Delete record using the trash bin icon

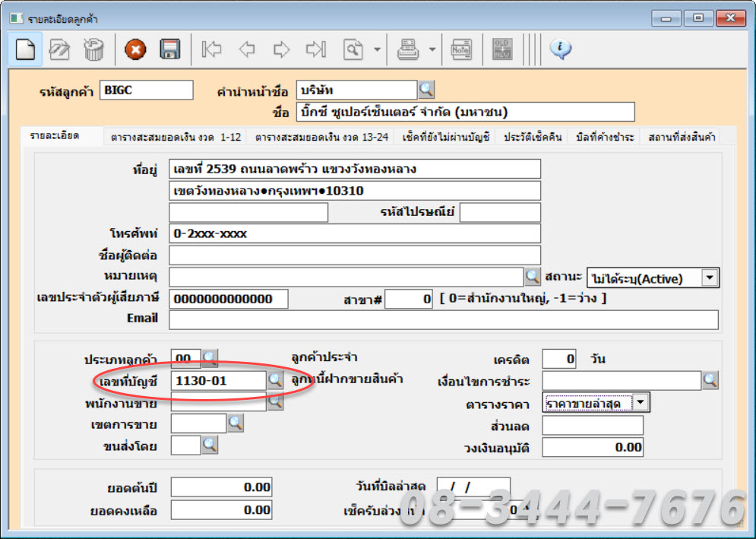93,49
